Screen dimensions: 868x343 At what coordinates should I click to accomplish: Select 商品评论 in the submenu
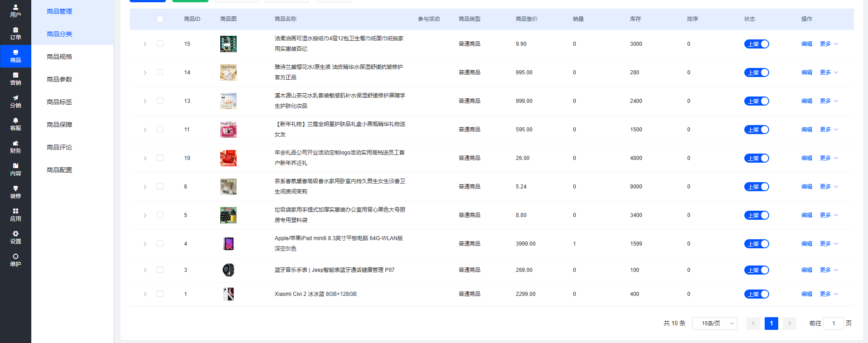[x=59, y=147]
